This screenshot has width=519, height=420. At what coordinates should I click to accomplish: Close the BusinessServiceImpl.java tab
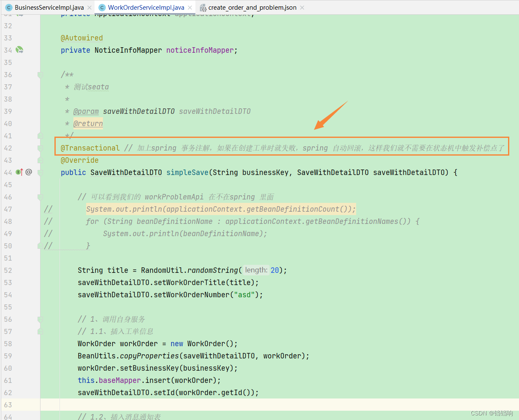coord(89,8)
